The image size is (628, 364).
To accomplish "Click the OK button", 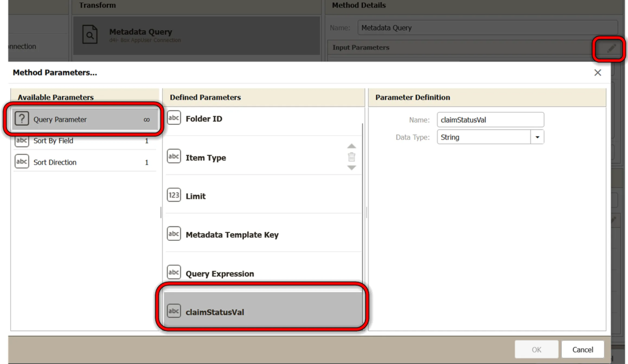I will pos(536,349).
